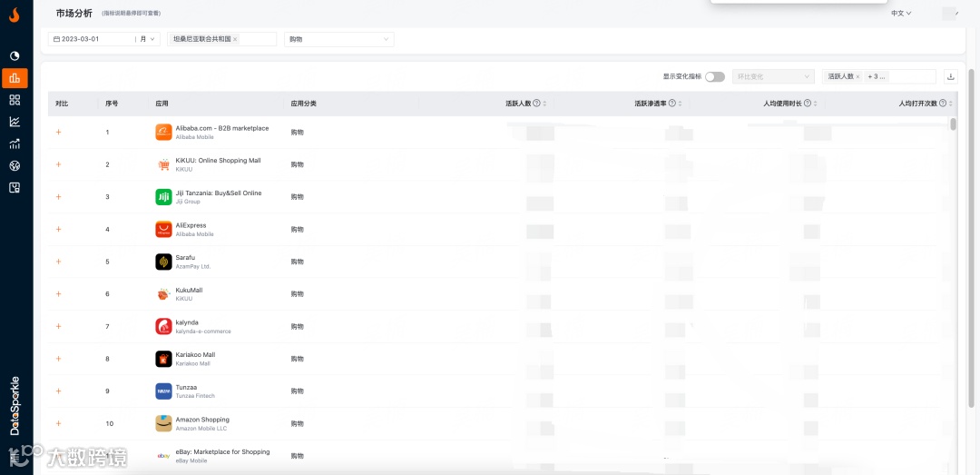The width and height of the screenshot is (980, 475).
Task: Add Jiji Tanzania row to comparison
Action: 59,197
